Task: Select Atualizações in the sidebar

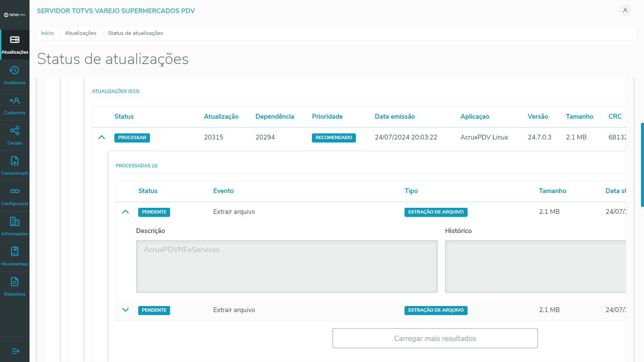Action: click(x=15, y=45)
